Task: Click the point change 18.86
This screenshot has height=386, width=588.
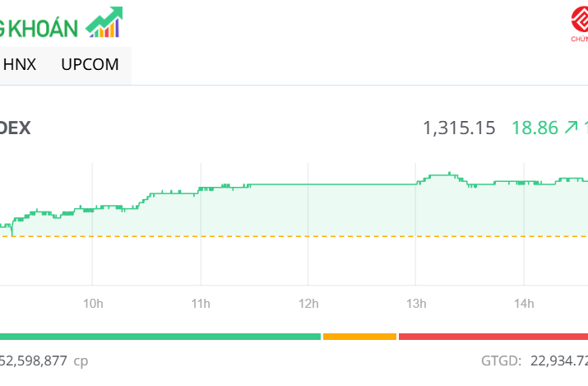Action: [535, 128]
